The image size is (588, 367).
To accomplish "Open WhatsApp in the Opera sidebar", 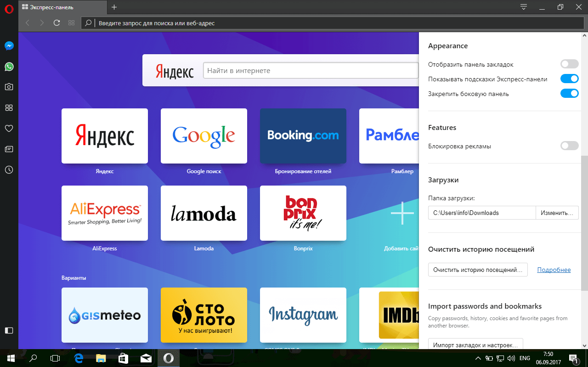I will (x=9, y=67).
